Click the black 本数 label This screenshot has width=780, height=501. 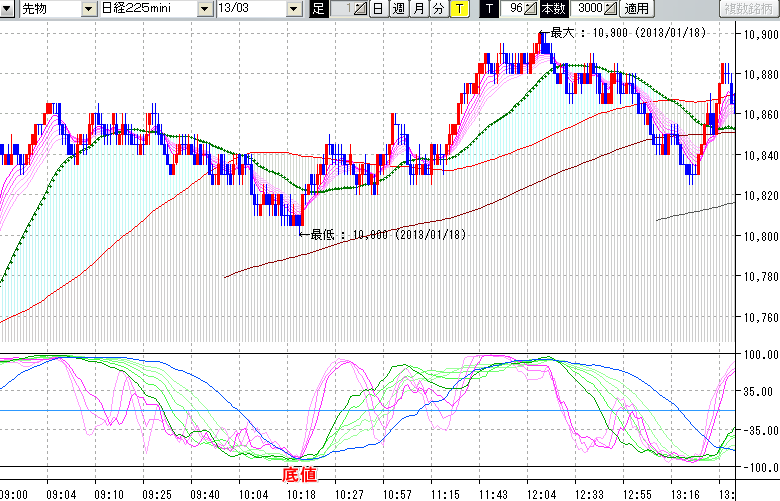(552, 9)
